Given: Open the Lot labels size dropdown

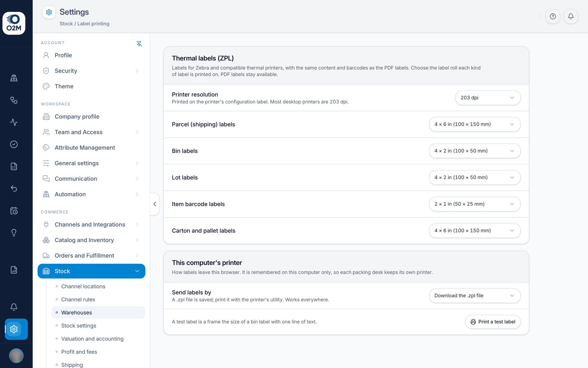Looking at the screenshot, I should (474, 177).
